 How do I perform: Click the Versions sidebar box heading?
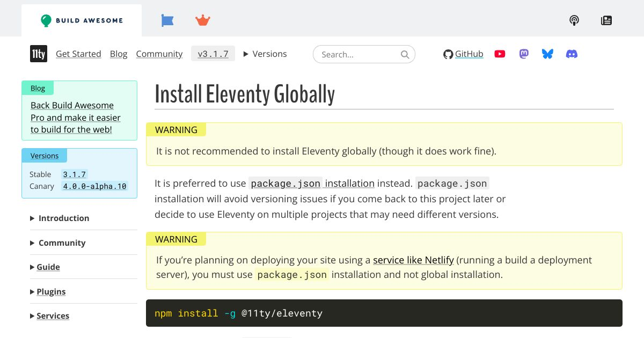[45, 156]
